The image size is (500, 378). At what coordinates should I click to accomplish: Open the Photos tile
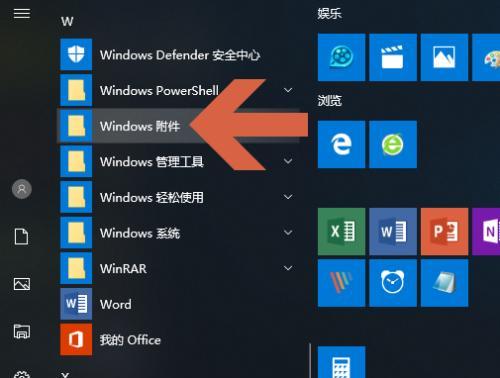(x=444, y=57)
